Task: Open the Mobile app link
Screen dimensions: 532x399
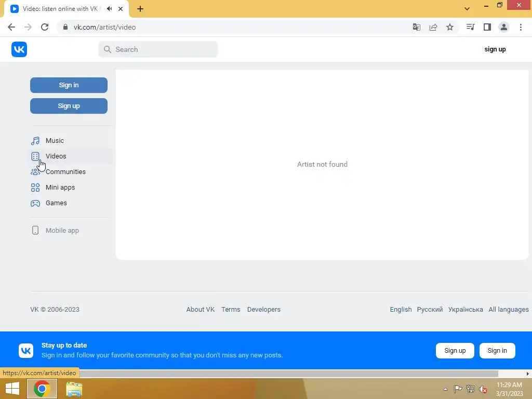Action: tap(62, 230)
